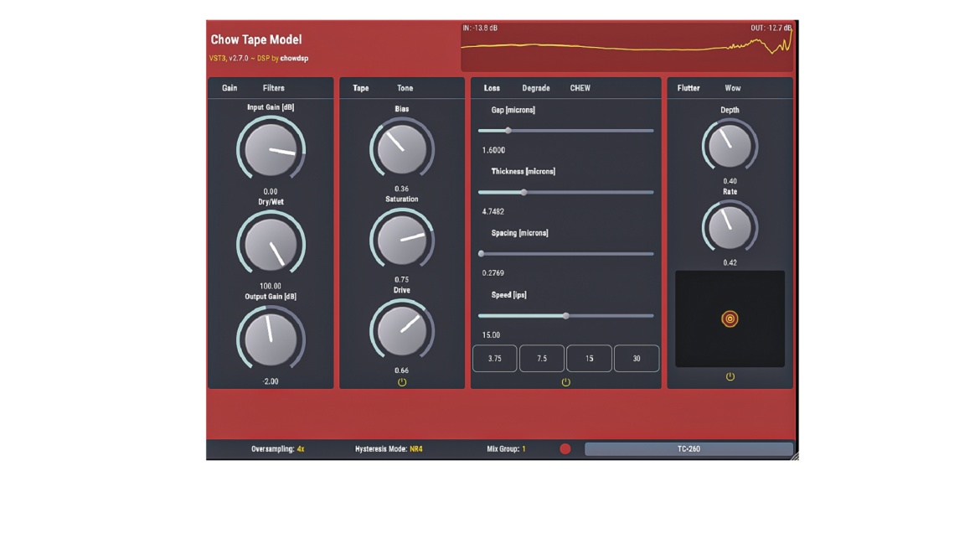Toggle the Tape section power icon

click(x=402, y=382)
